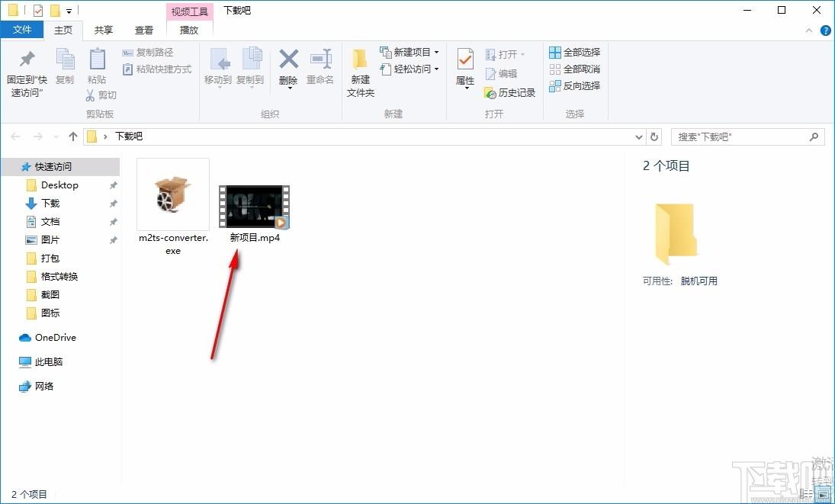Switch to the Share tab
Image resolution: width=835 pixels, height=504 pixels.
click(103, 30)
